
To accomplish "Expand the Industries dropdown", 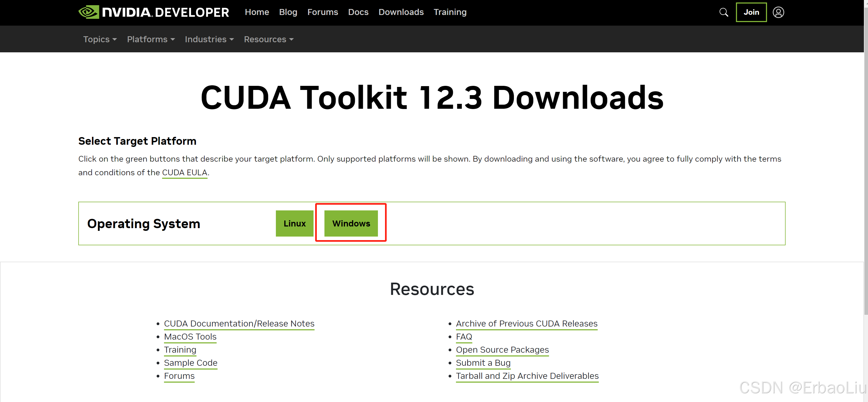I will [x=209, y=40].
